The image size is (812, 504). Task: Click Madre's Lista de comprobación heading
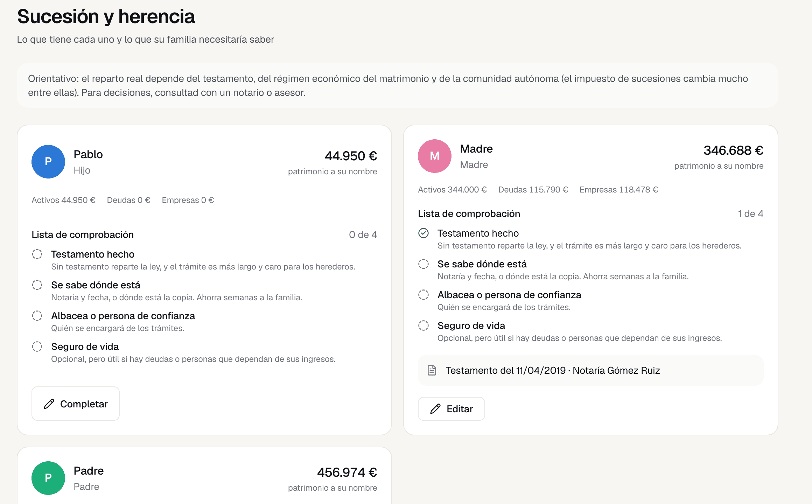[469, 213]
